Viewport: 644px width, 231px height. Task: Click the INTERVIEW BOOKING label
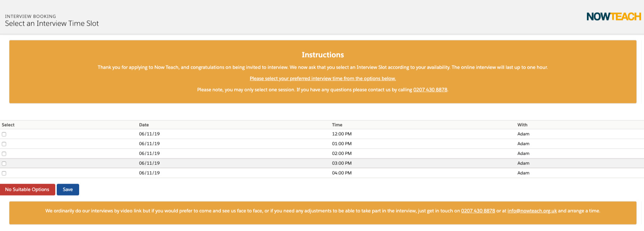click(30, 16)
